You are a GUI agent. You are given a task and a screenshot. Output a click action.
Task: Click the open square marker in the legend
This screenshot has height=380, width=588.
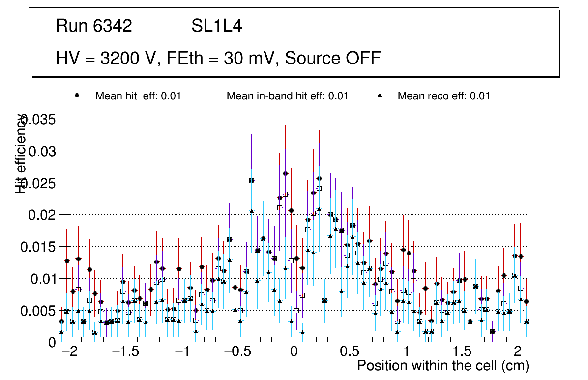[208, 95]
